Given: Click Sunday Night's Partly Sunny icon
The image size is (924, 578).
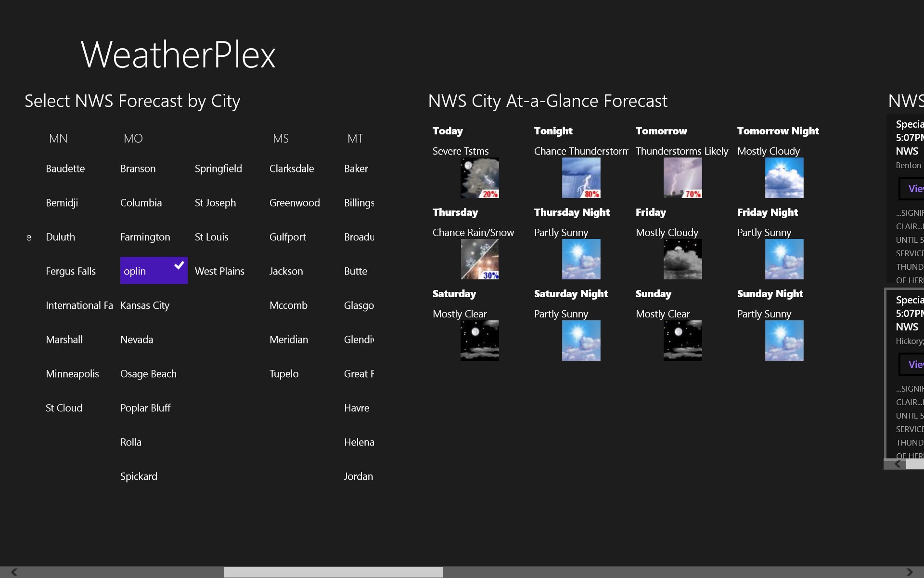Looking at the screenshot, I should click(x=784, y=341).
